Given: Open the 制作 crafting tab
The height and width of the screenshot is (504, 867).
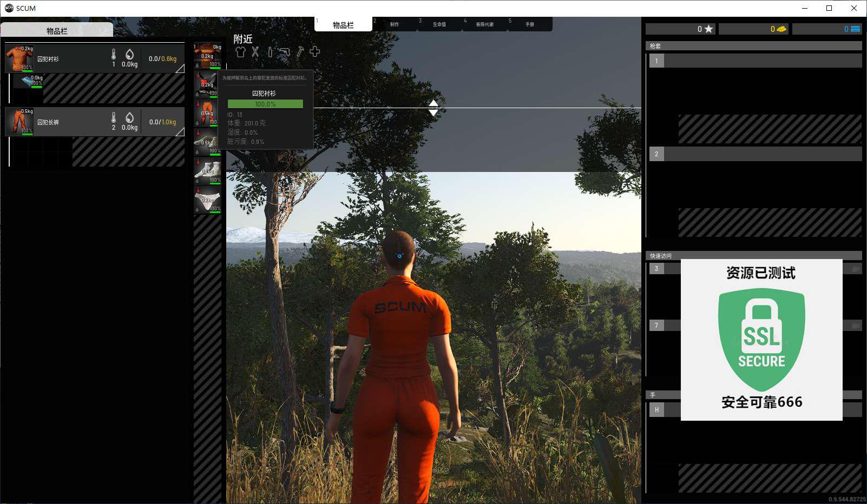Looking at the screenshot, I should coord(395,24).
